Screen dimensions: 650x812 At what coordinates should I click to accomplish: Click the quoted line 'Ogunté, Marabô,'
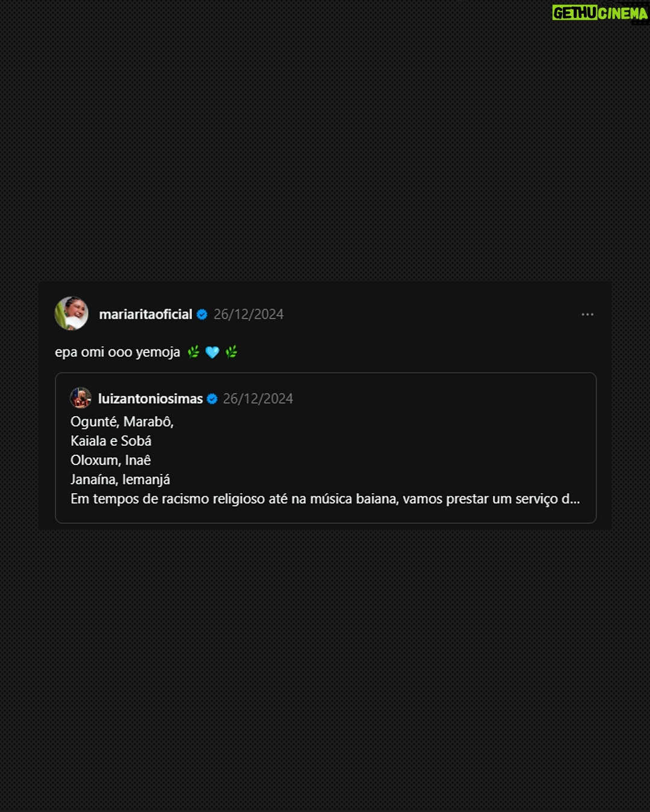click(x=122, y=422)
